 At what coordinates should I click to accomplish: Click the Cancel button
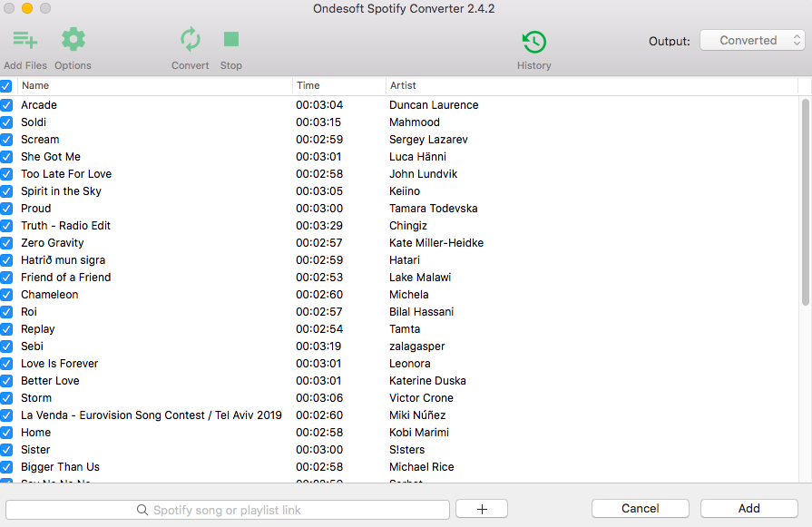click(x=640, y=508)
